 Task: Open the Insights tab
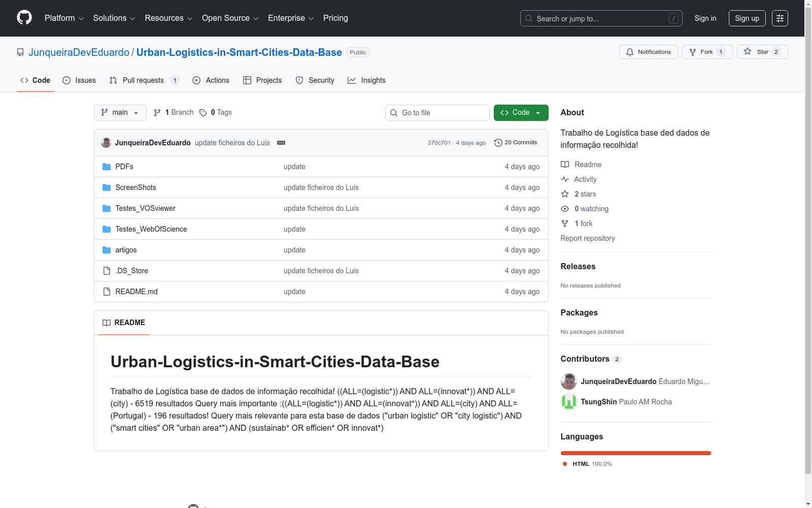pos(367,80)
